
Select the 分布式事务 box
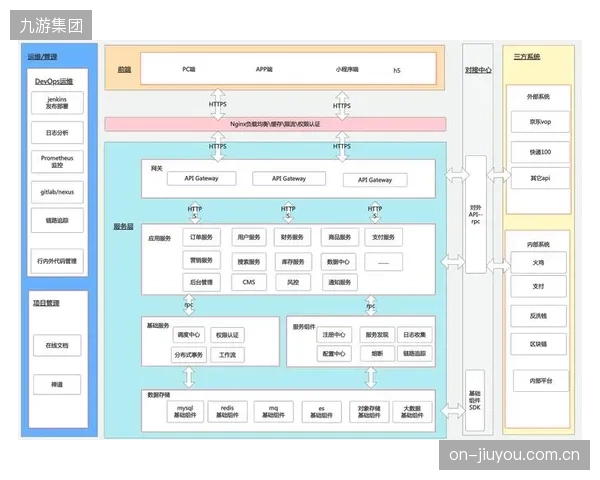pos(189,355)
